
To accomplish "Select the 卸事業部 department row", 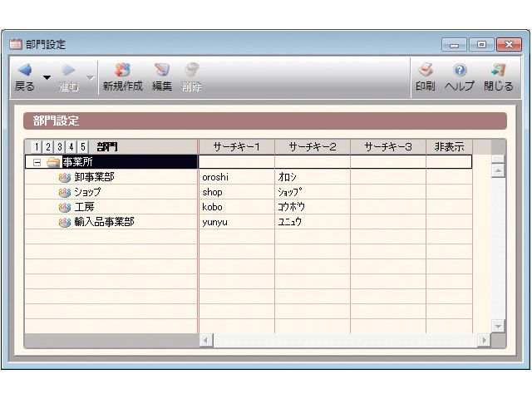I will pyautogui.click(x=94, y=177).
